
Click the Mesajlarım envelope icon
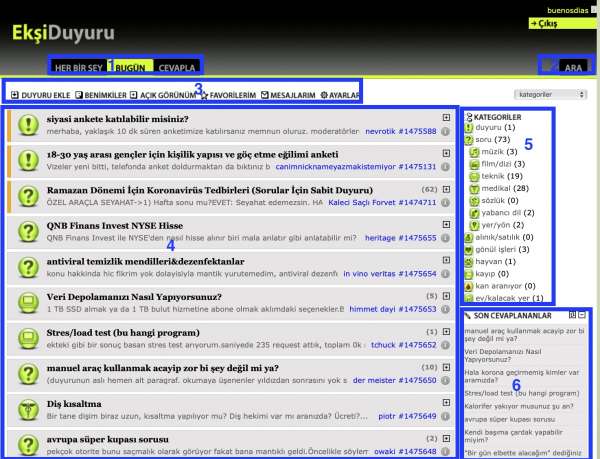tap(265, 94)
